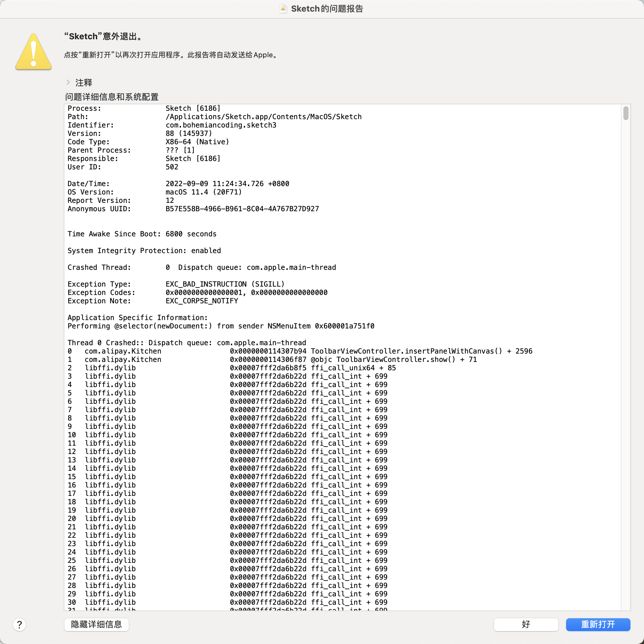
Task: Click the version text '88 (145937)'
Action: coord(189,133)
